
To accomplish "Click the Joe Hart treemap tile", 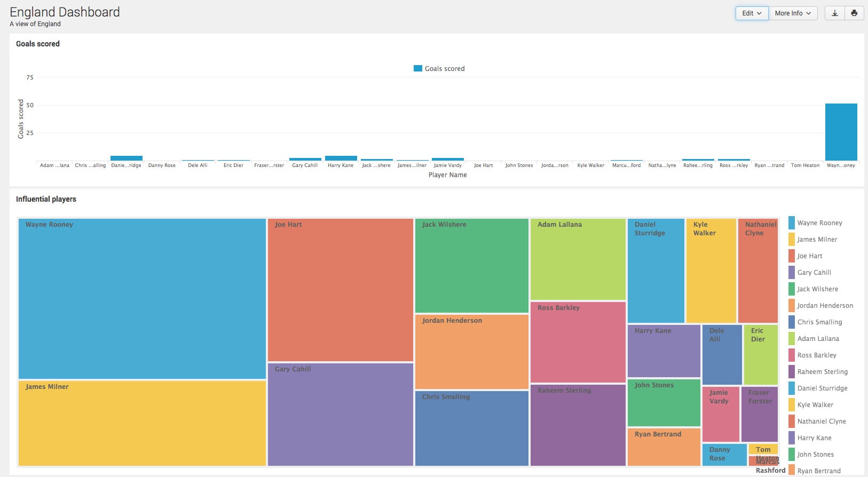I will pos(341,290).
